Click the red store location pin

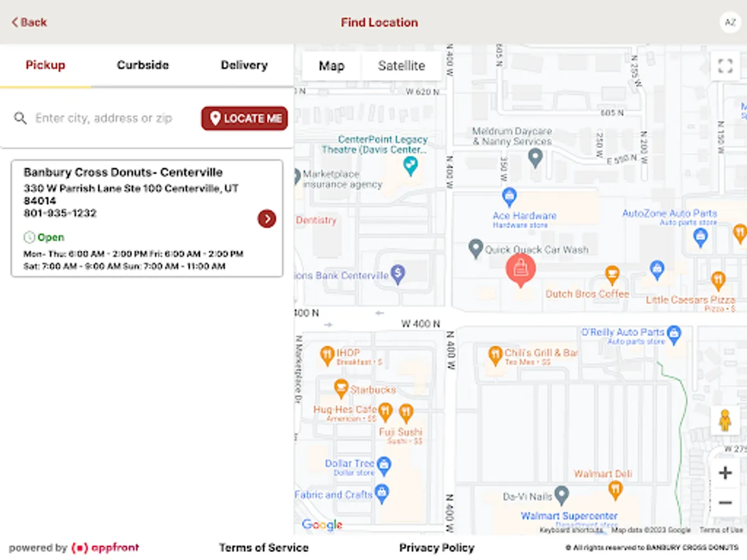(x=520, y=269)
